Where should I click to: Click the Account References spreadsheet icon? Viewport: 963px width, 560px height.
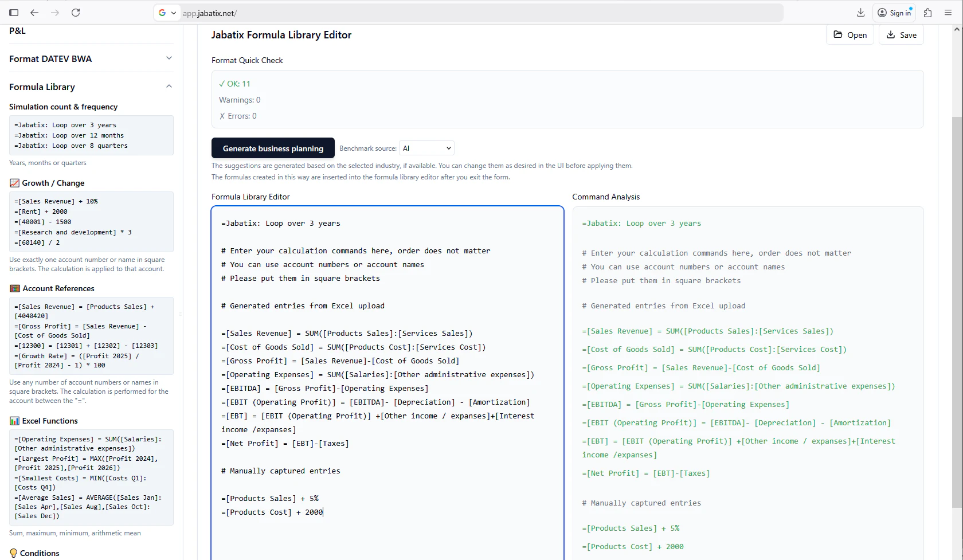pyautogui.click(x=14, y=288)
